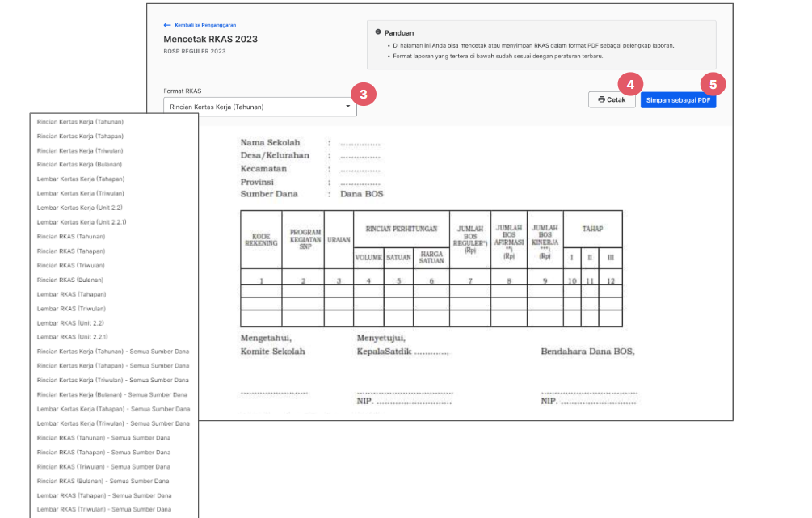This screenshot has height=518, width=812.
Task: Select Lembar Kertas Kerja (Triwulan) - Semua Sumber Dana
Action: (x=113, y=423)
